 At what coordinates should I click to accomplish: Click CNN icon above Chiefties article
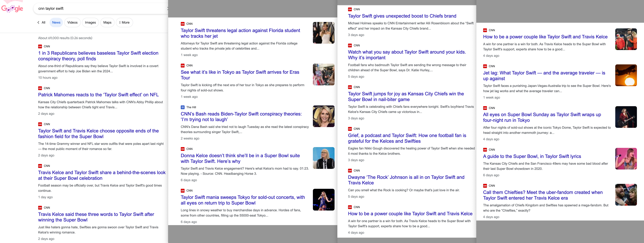485,186
